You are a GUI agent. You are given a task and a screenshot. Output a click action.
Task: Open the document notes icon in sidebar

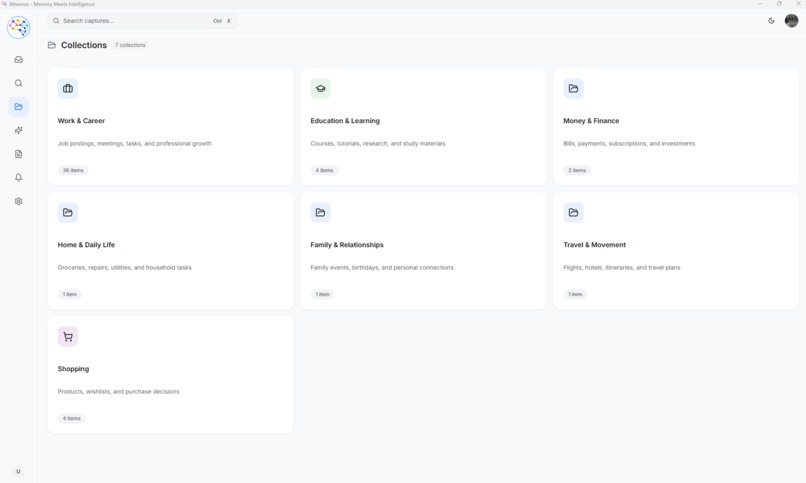(19, 154)
